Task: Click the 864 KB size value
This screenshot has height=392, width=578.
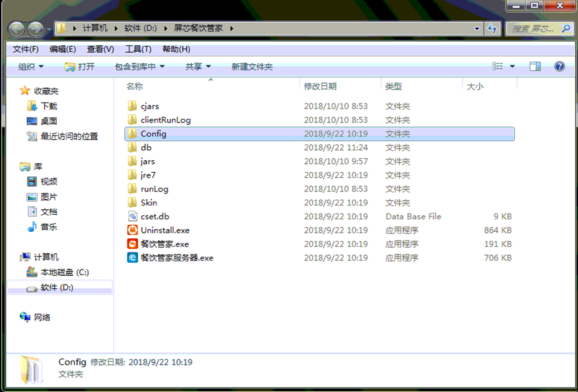Action: [498, 231]
